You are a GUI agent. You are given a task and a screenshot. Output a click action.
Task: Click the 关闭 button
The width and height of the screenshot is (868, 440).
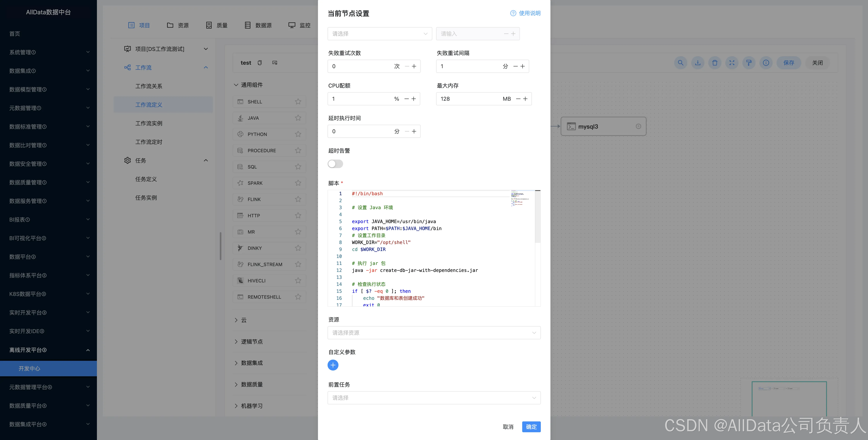click(x=817, y=63)
